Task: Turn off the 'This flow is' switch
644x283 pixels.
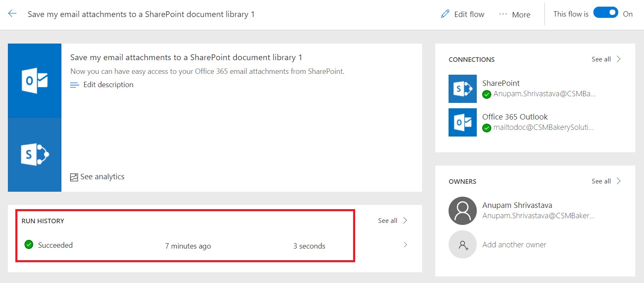Action: (x=606, y=13)
